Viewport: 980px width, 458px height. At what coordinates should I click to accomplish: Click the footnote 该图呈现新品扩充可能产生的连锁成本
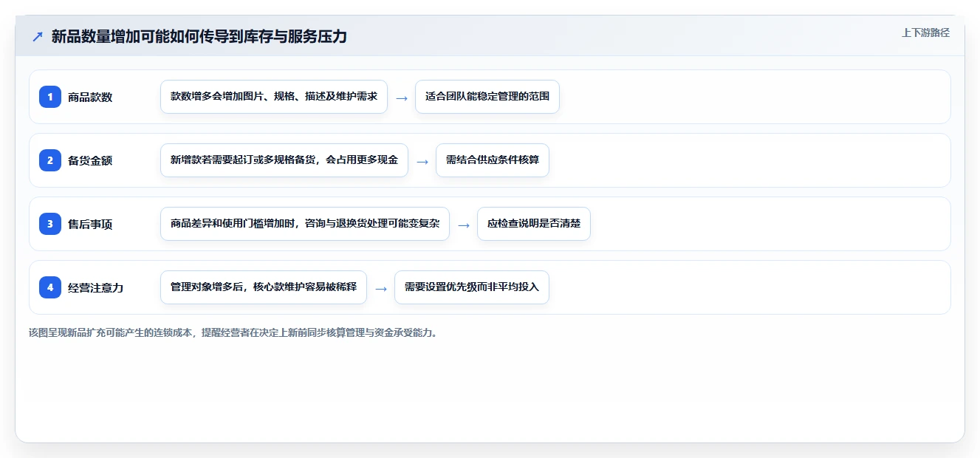(233, 332)
